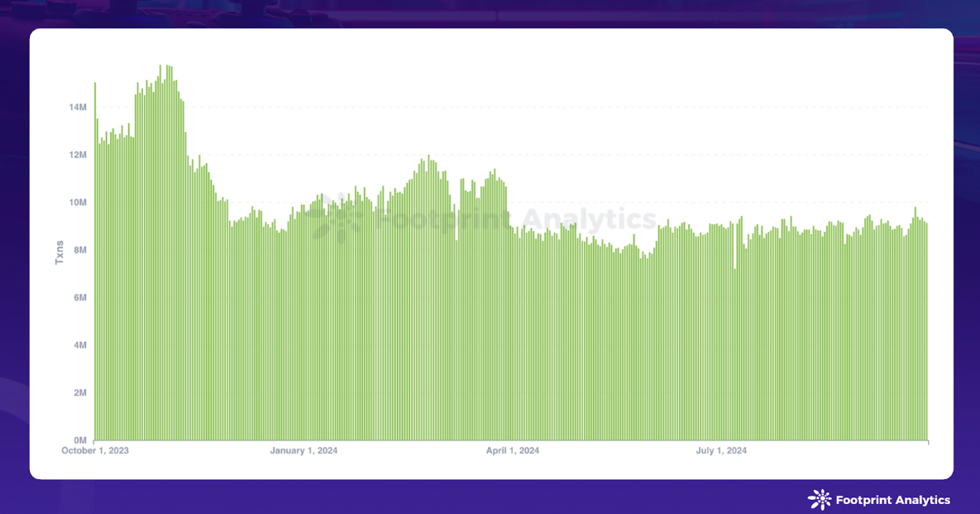Screen dimensions: 980x514
Task: Click the Footprint Analytics brand text
Action: point(892,500)
